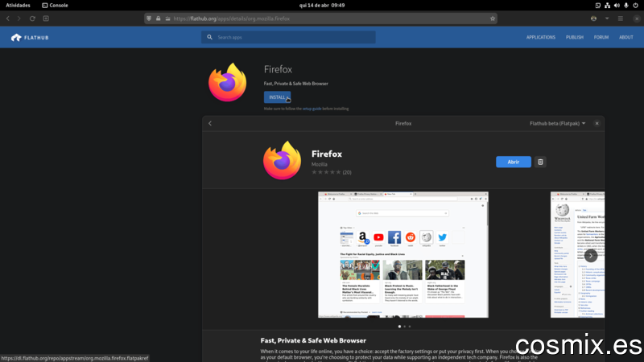Click the Flathub logo
The image size is (644, 362).
point(30,37)
